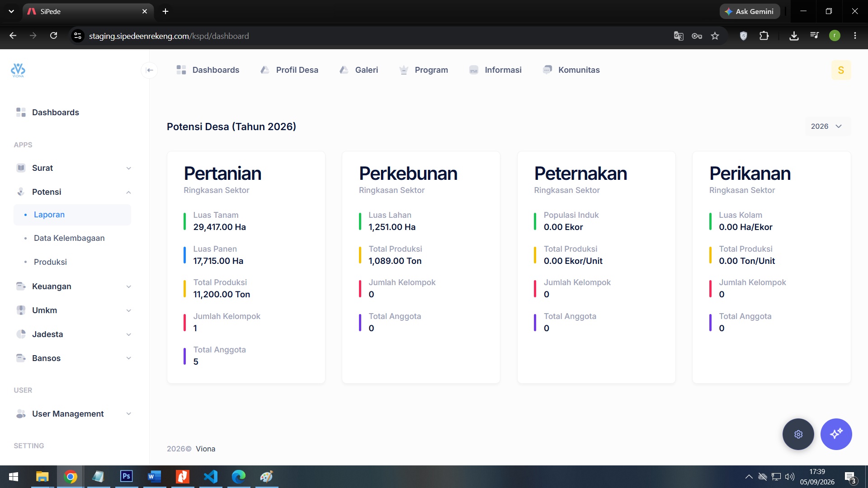Viewport: 868px width, 488px height.
Task: Expand the Bansos sidebar menu
Action: coord(72,358)
